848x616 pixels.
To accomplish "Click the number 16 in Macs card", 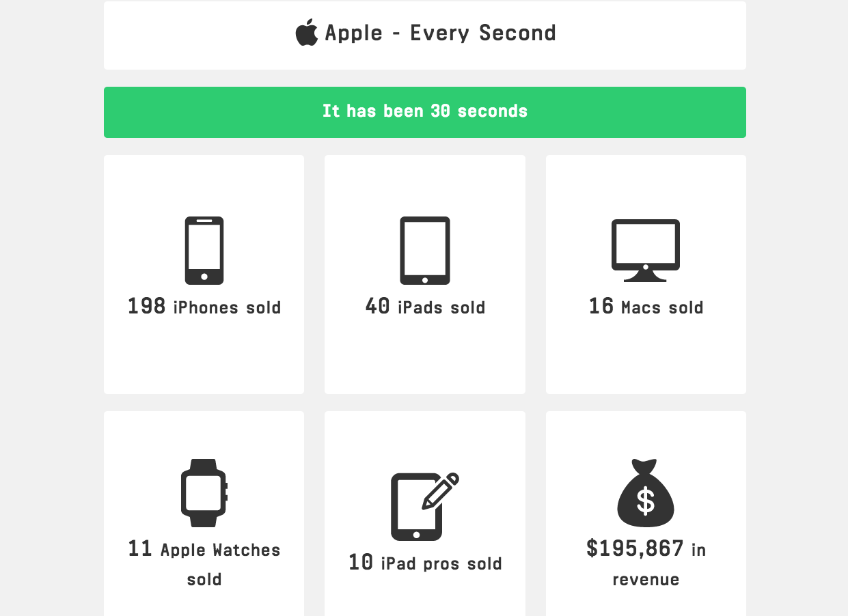I will pos(601,306).
